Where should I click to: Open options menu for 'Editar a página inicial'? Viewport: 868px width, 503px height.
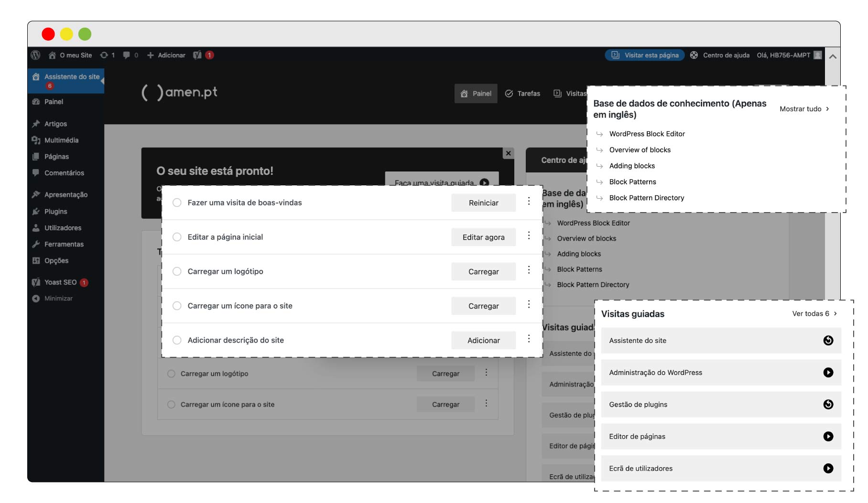529,235
